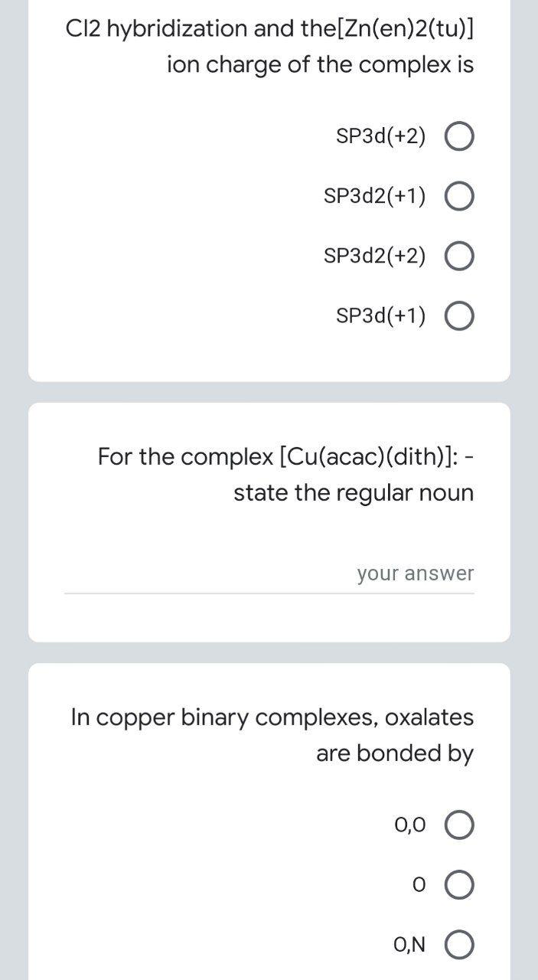Click the hybridization question card

click(x=268, y=191)
